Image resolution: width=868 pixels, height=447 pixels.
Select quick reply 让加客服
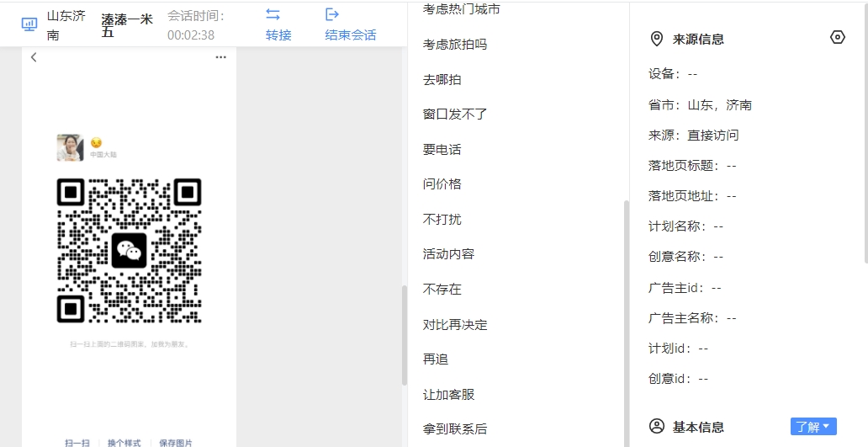pos(449,394)
